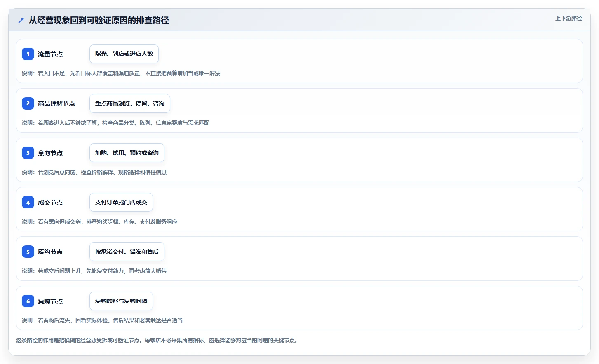599x364 pixels.
Task: Click the step 1 number badge
Action: [28, 54]
